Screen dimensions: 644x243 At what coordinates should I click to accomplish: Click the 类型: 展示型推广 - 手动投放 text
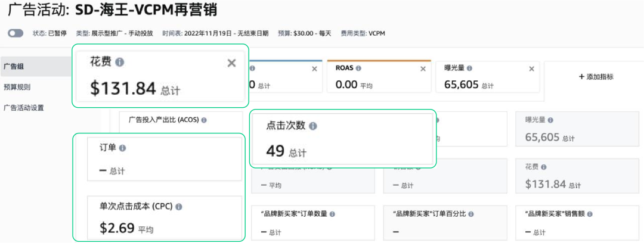pos(114,34)
